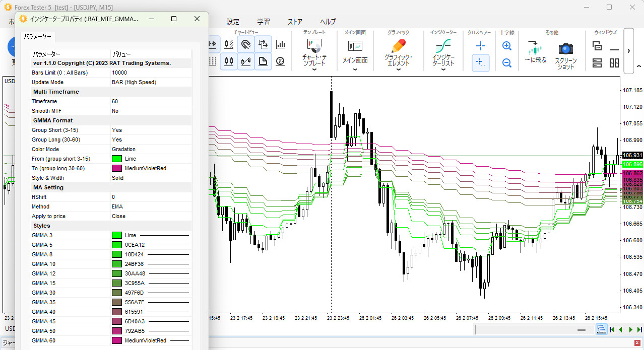Viewport: 644px width, 350px height.
Task: Click the GMMA 60 line style sample
Action: tap(179, 340)
